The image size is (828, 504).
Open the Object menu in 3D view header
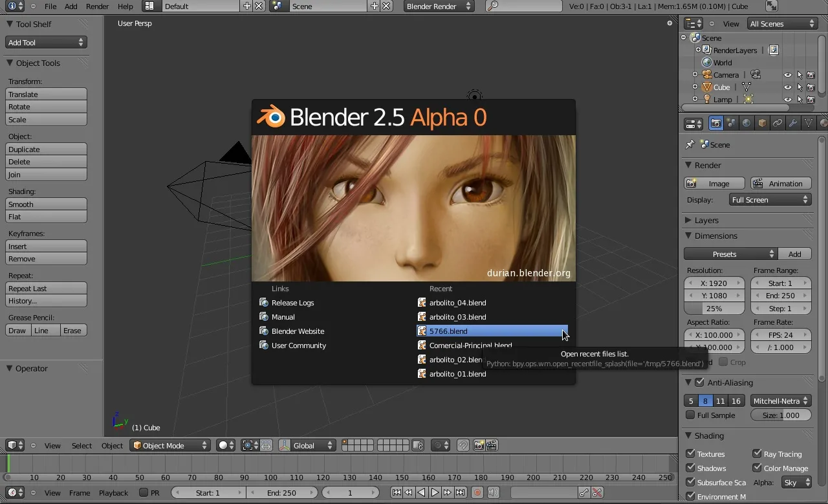tap(112, 445)
